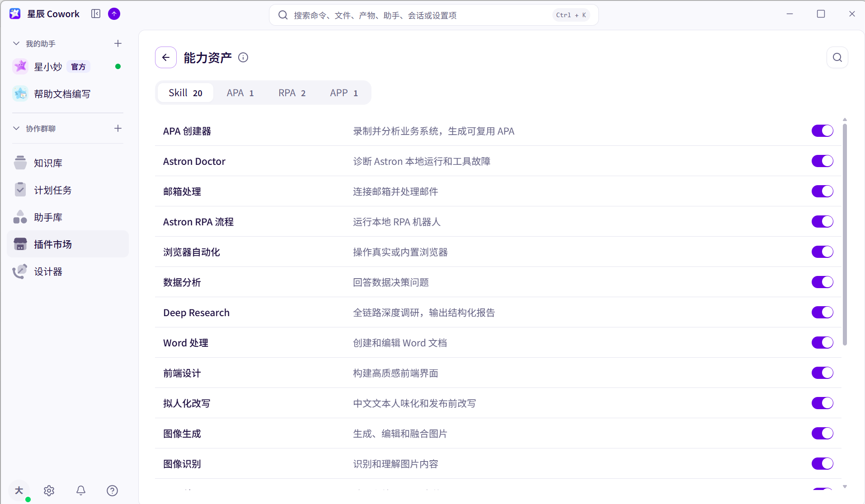Go back with the arrow button
Screen dimensions: 865x504
(166, 57)
